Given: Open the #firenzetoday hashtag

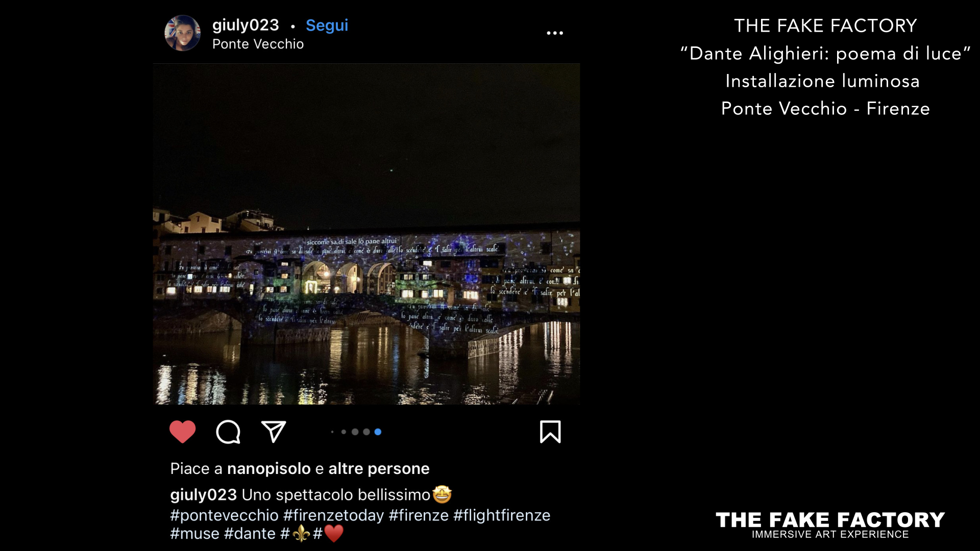Looking at the screenshot, I should click(333, 515).
